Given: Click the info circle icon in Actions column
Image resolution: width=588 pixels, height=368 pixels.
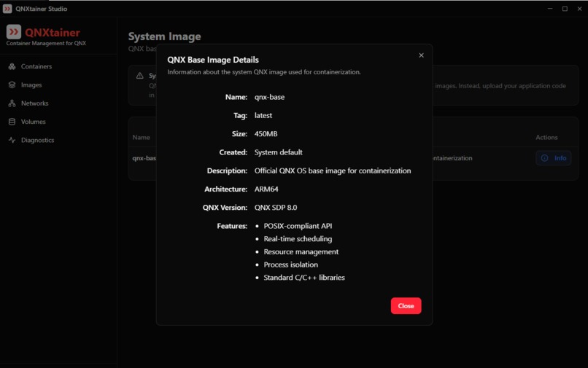Looking at the screenshot, I should coord(544,158).
